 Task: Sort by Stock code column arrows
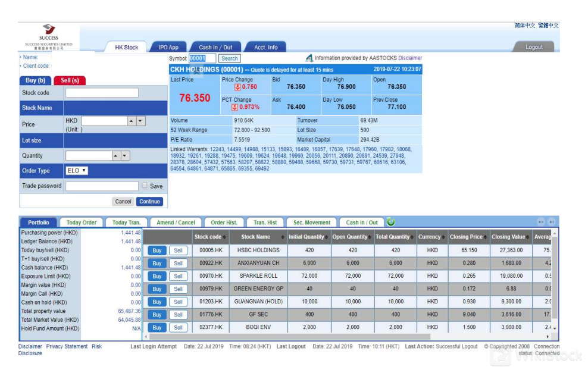click(224, 237)
